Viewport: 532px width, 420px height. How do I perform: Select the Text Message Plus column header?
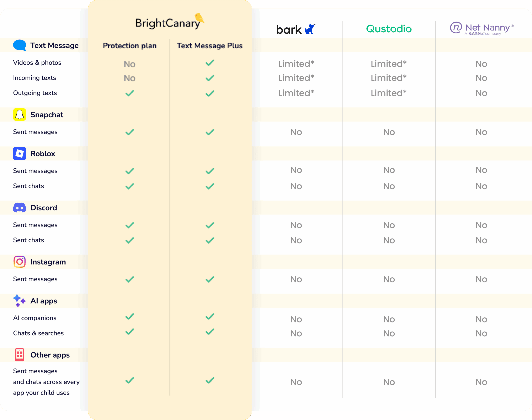click(x=210, y=46)
